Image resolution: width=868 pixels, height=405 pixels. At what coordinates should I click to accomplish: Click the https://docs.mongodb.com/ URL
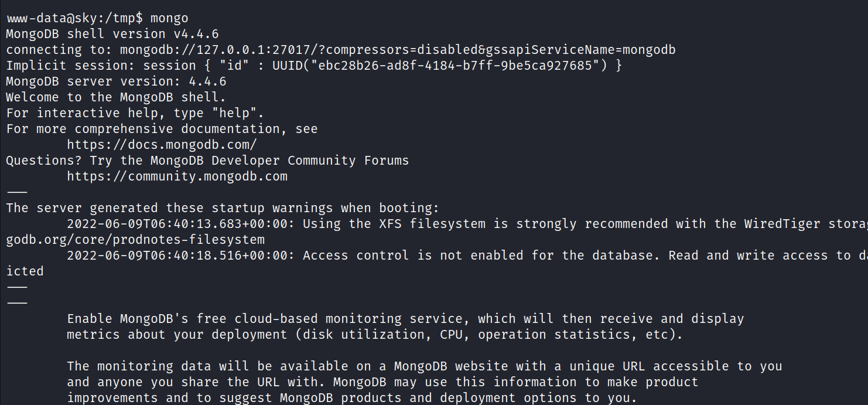pos(162,145)
